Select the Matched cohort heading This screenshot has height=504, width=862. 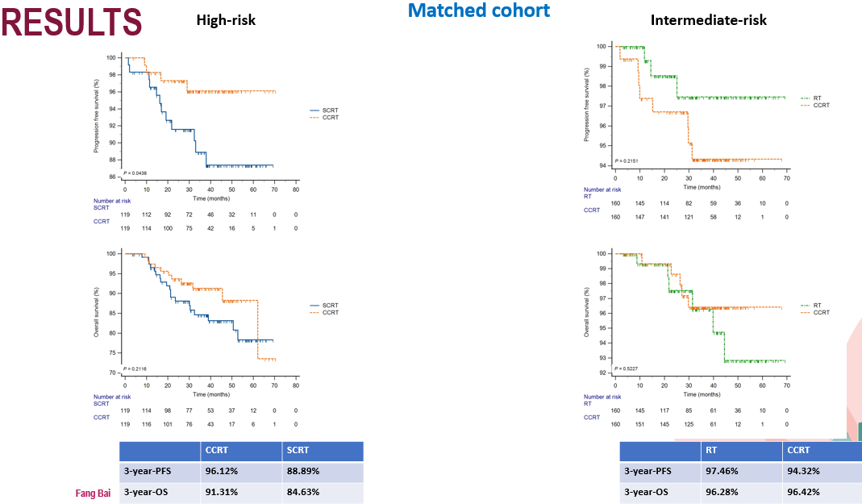(x=479, y=10)
